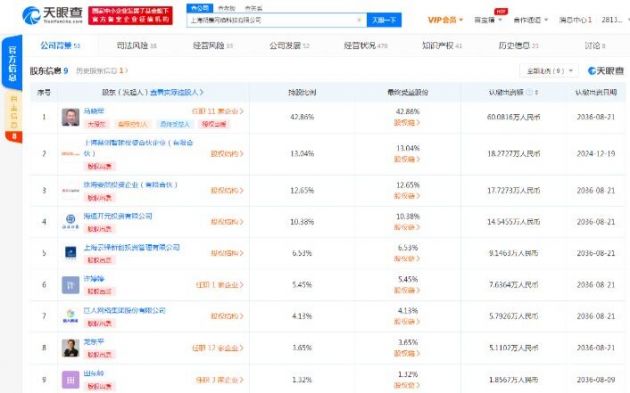Open investment company name in row 4
630x393 pixels.
118,216
